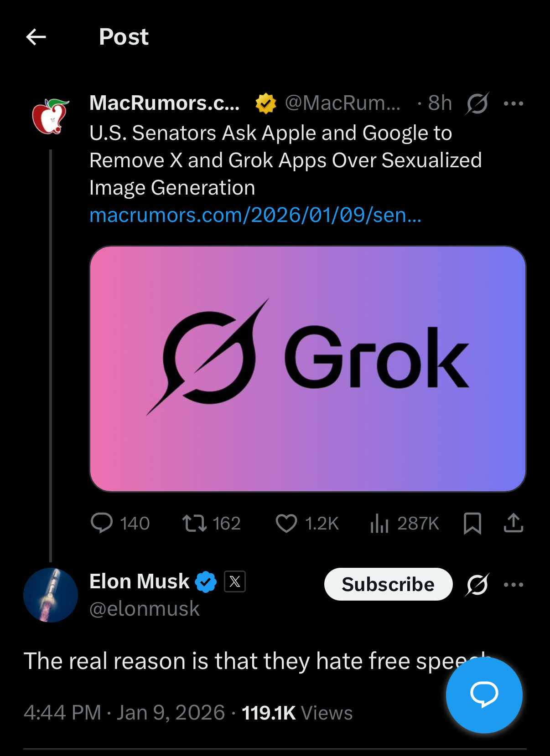Share the MacRumors post

[513, 523]
